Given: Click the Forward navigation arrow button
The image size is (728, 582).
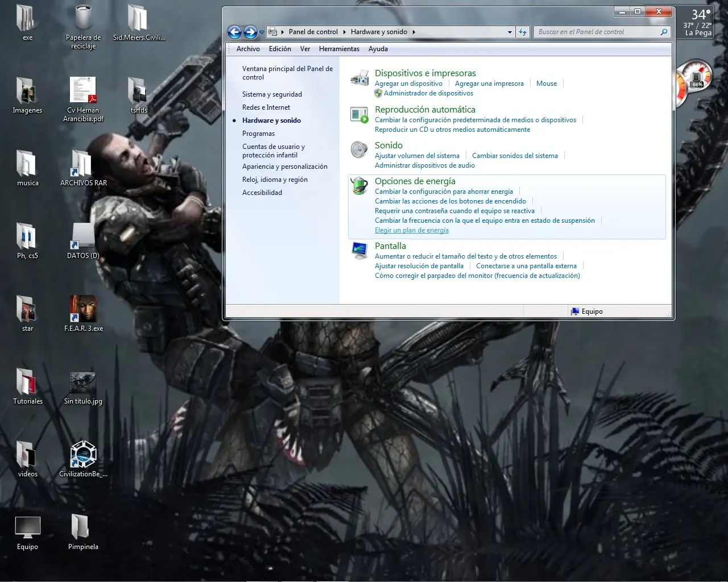Looking at the screenshot, I should tap(250, 32).
